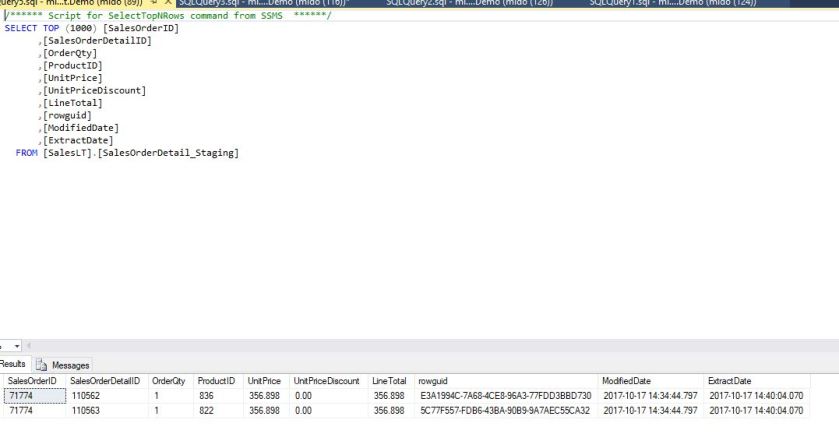Viewport: 839px width, 434px height.
Task: Close the active SQLQuery5.sql tab
Action: point(168,5)
